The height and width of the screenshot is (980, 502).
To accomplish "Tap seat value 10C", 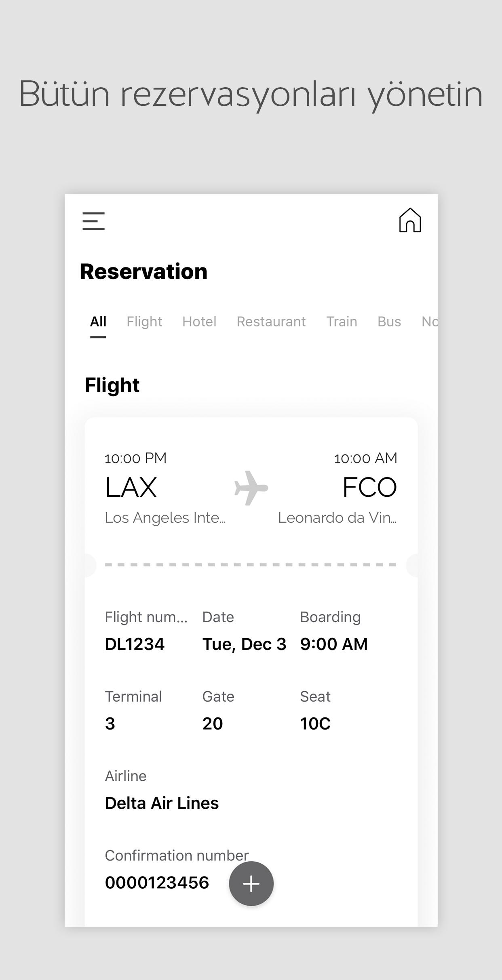I will coord(315,723).
